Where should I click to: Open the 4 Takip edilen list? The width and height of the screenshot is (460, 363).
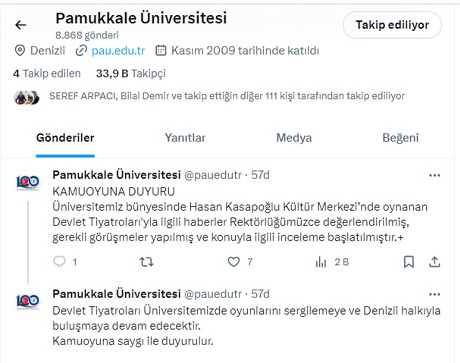[x=47, y=73]
